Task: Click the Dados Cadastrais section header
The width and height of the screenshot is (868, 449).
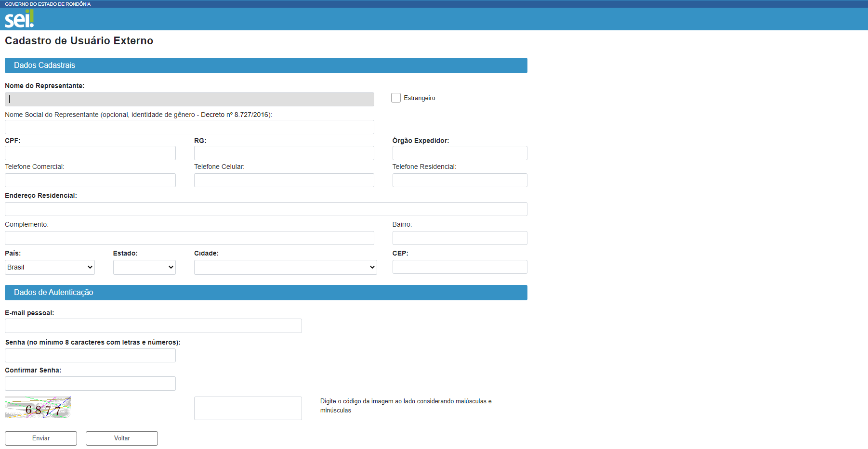Action: point(265,65)
